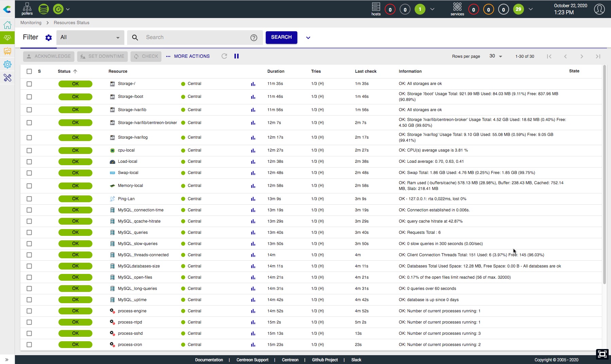Toggle the select-all rows checkbox

tap(29, 71)
